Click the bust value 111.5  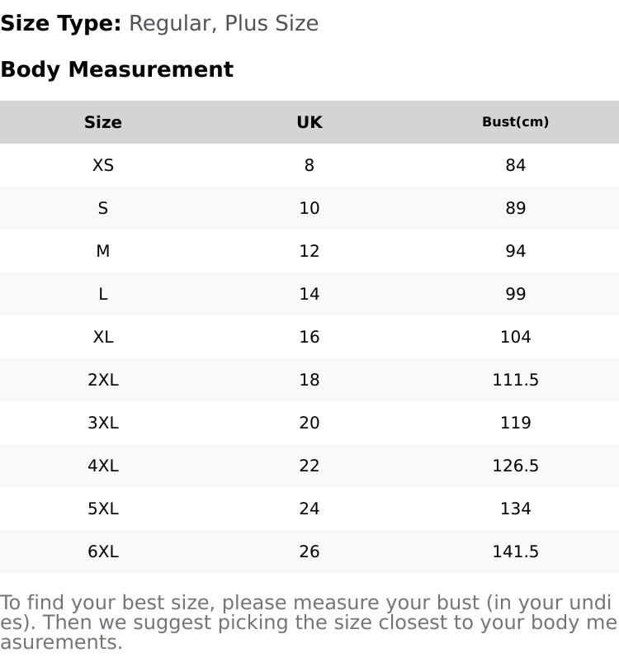coord(515,380)
